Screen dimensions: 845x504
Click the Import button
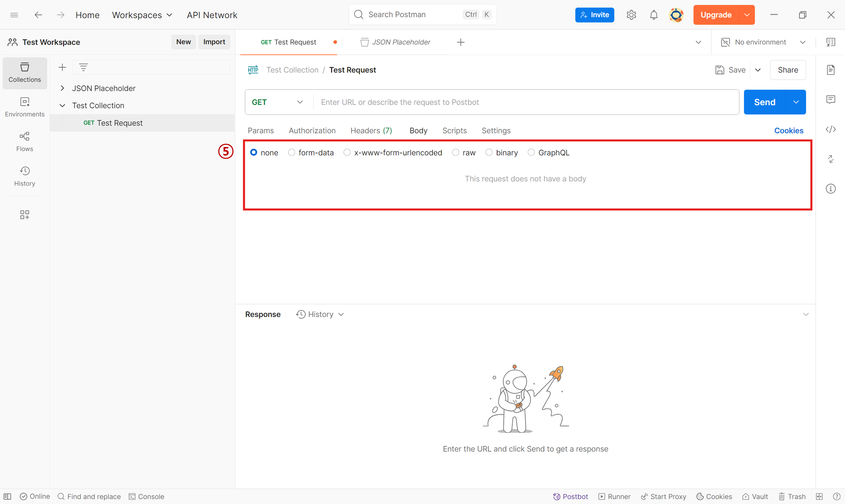pyautogui.click(x=214, y=42)
